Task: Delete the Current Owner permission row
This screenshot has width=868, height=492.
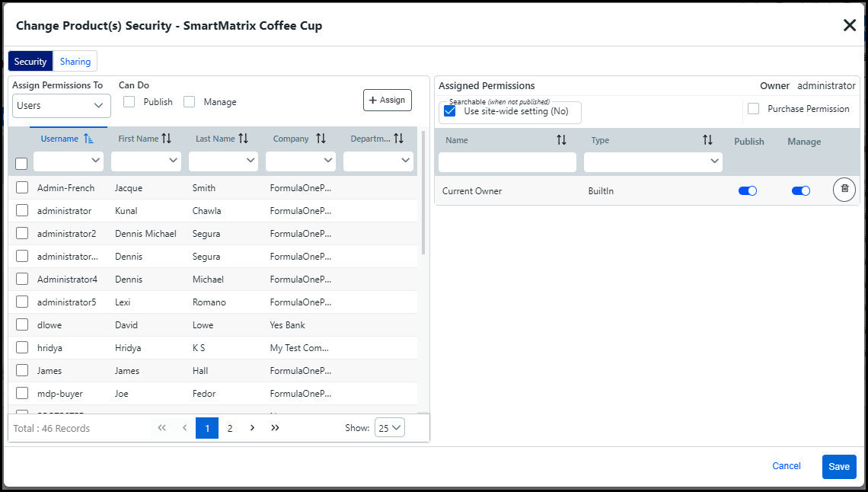Action: (844, 190)
